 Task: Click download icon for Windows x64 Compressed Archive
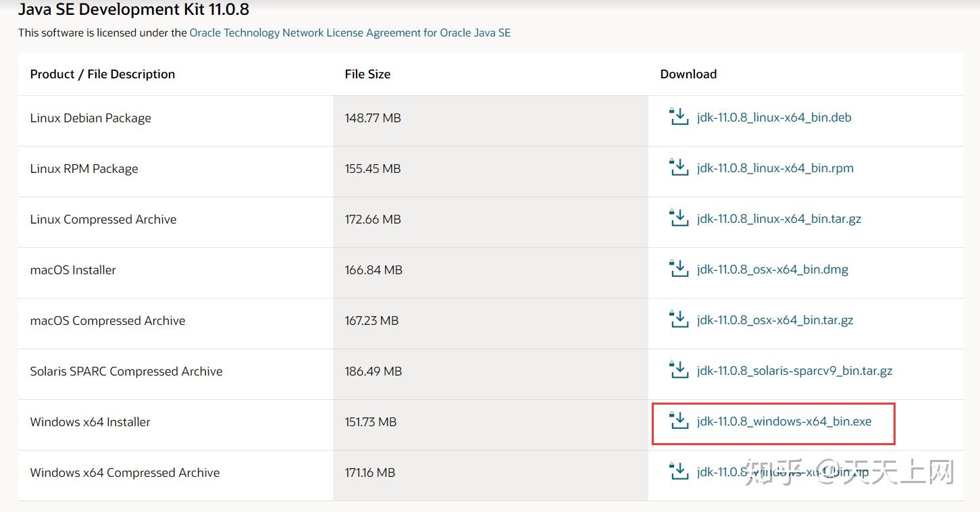point(678,471)
